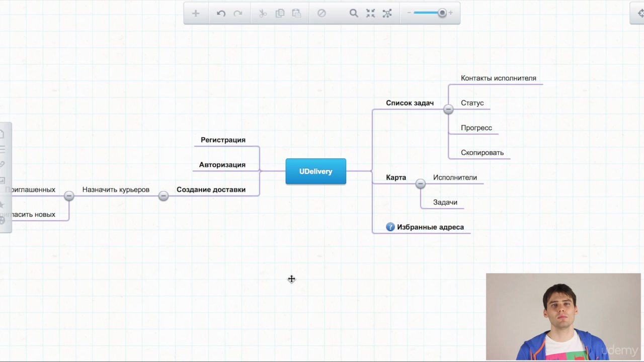Redo the last action
The image size is (644, 362).
tap(238, 14)
